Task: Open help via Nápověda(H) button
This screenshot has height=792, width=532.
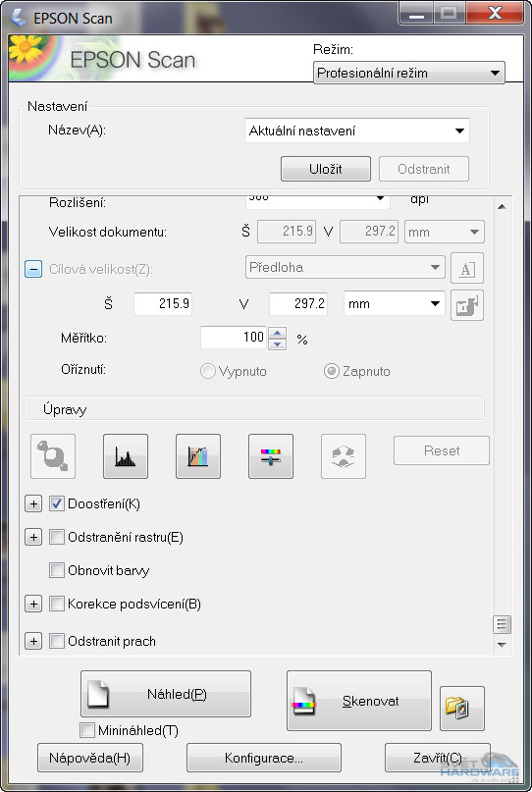Action: (90, 758)
